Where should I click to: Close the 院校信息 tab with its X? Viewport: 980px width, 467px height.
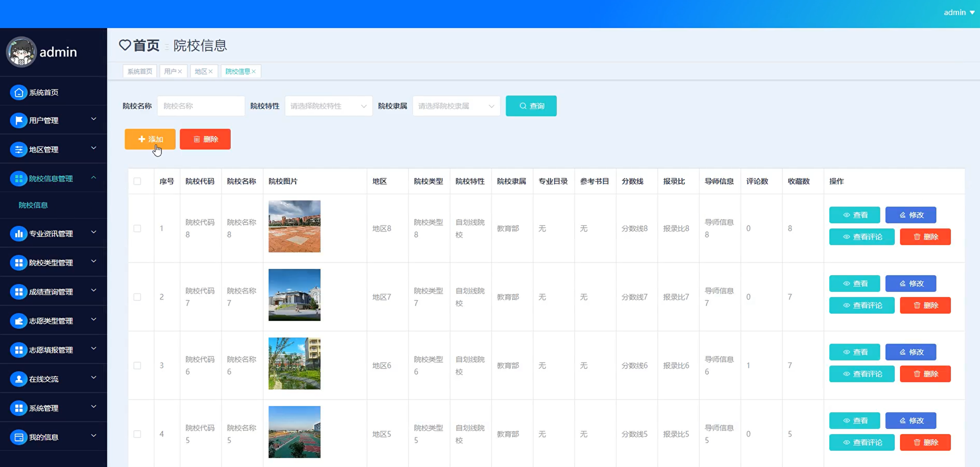254,72
